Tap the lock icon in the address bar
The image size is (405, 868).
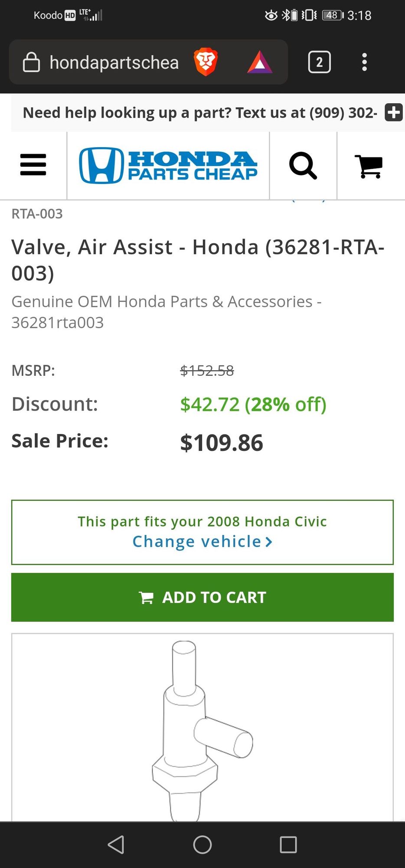pyautogui.click(x=31, y=62)
